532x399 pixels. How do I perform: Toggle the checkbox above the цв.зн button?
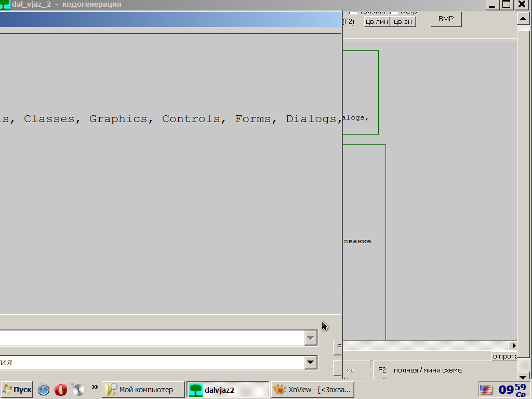(394, 11)
